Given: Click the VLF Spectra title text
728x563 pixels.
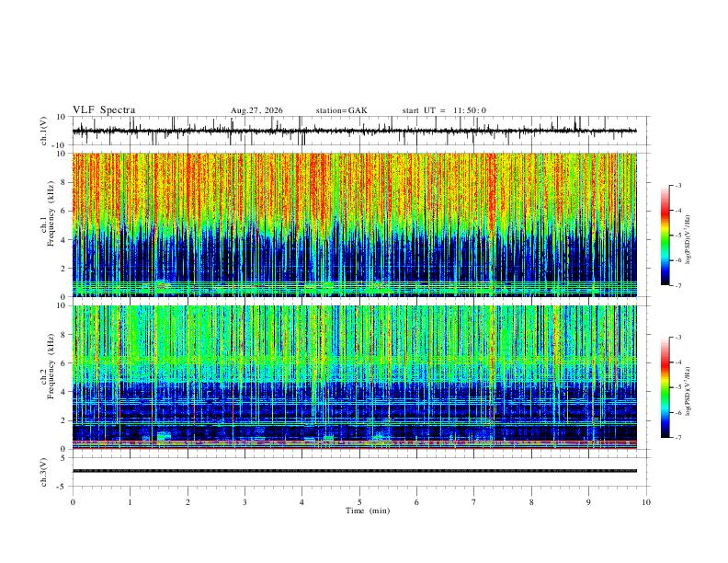Looking at the screenshot, I should tap(104, 110).
